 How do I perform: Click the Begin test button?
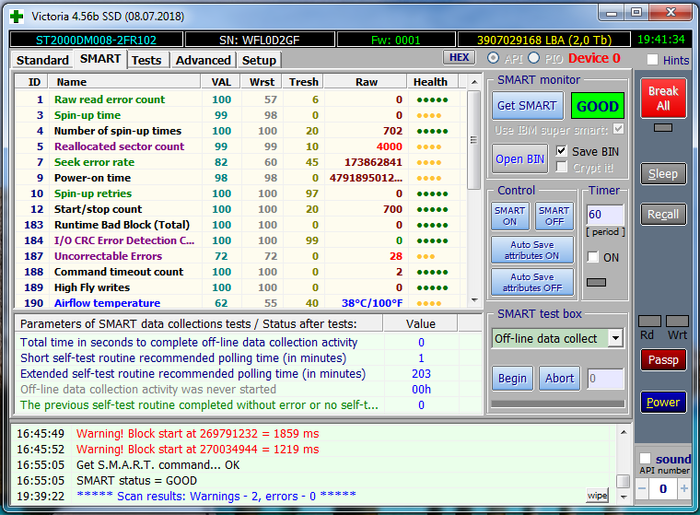tap(512, 378)
